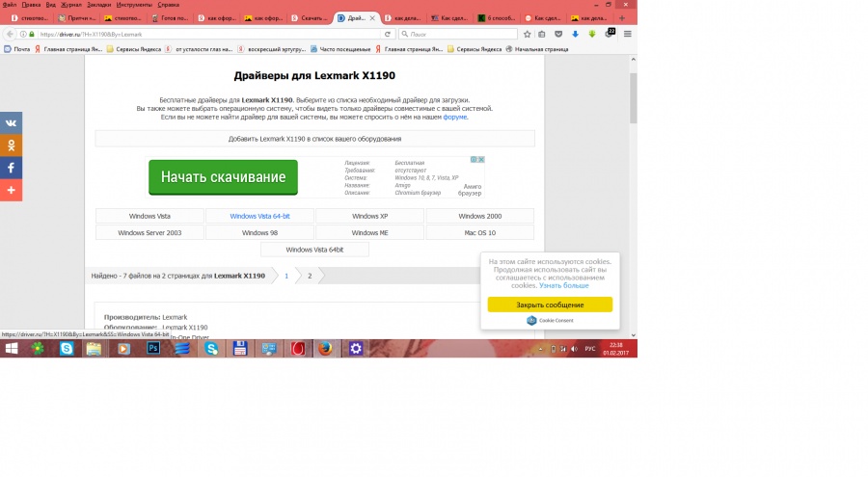
Task: Open more share options plus icon
Action: click(11, 191)
